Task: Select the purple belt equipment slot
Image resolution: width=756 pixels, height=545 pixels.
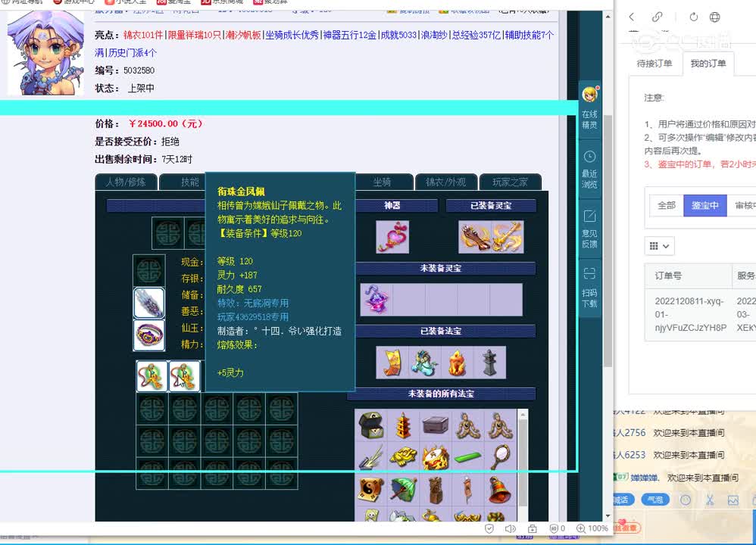Action: click(149, 335)
